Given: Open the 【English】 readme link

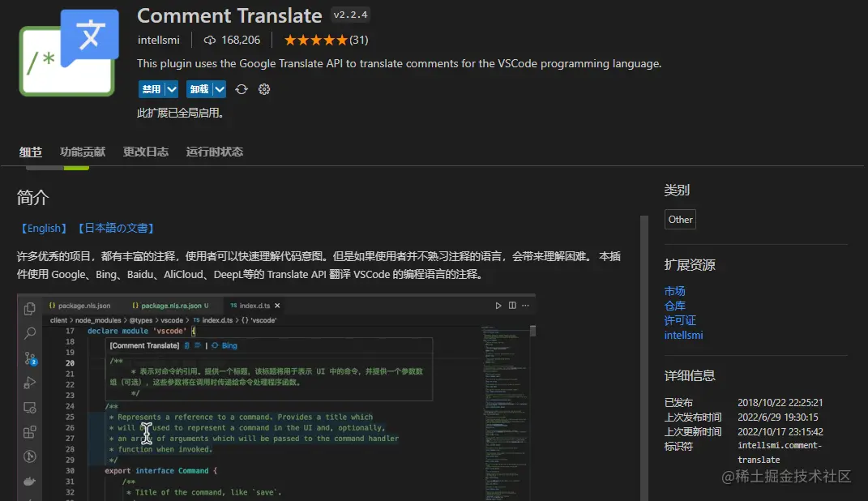Looking at the screenshot, I should click(x=44, y=228).
